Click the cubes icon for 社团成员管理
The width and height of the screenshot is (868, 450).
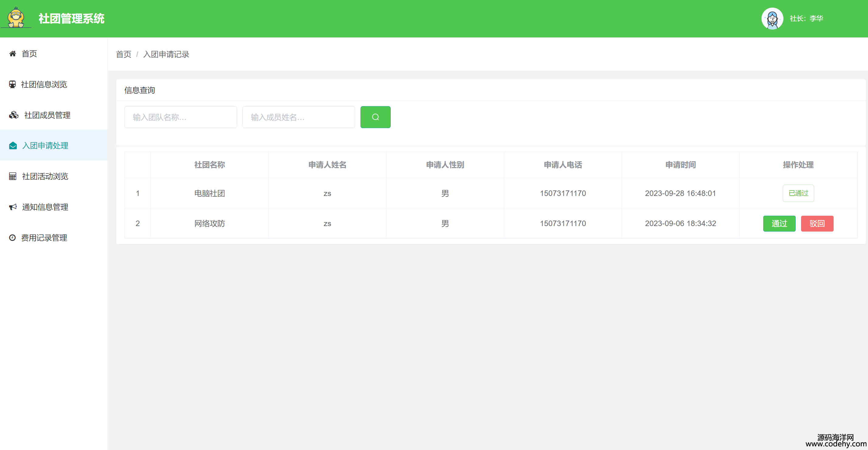[13, 115]
